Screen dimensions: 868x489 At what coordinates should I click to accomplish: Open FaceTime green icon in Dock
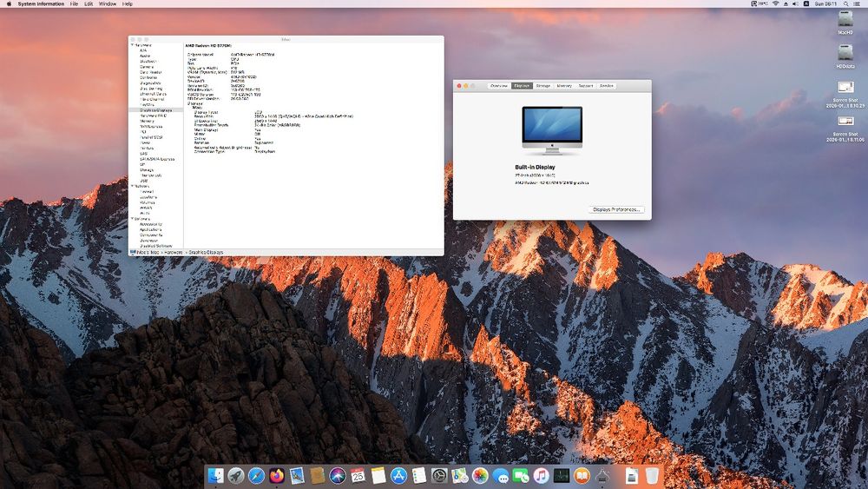point(521,475)
